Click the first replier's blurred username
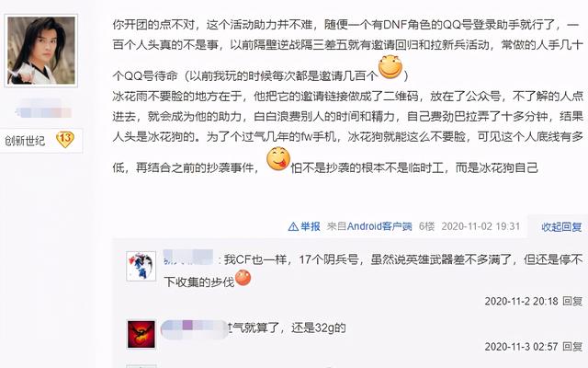 pyautogui.click(x=189, y=259)
